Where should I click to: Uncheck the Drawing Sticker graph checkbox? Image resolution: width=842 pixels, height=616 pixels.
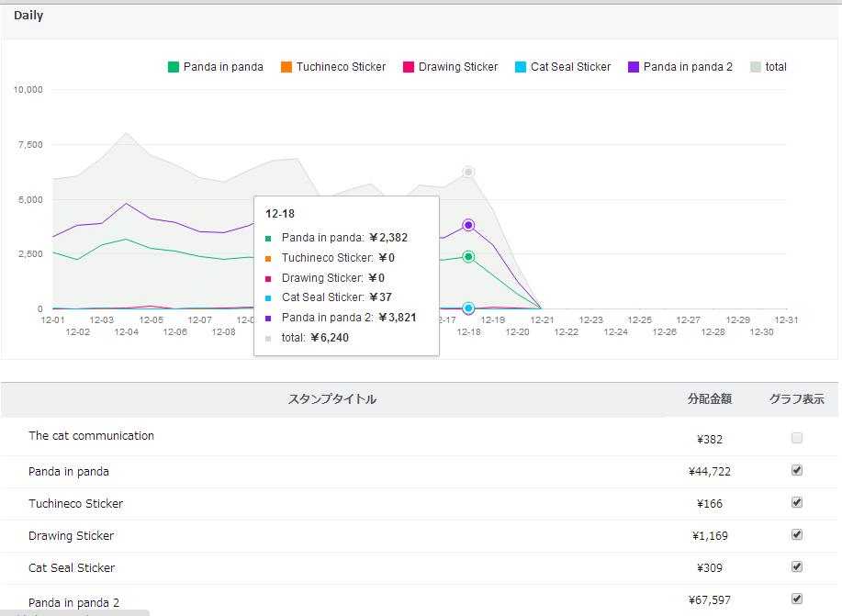[x=797, y=535]
